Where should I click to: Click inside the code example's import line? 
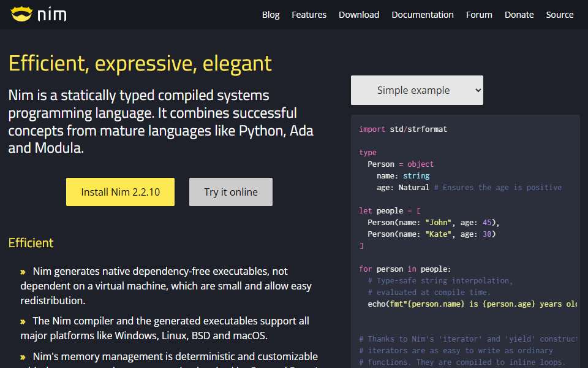pyautogui.click(x=403, y=129)
